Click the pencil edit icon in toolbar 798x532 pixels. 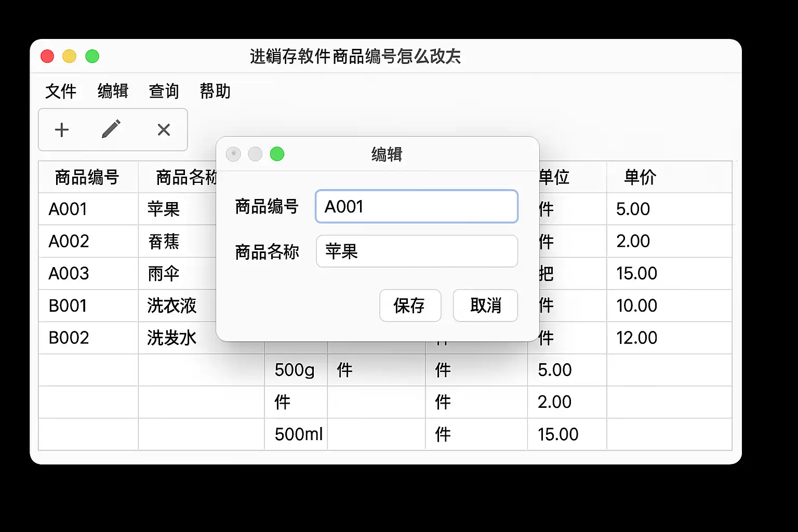111,129
